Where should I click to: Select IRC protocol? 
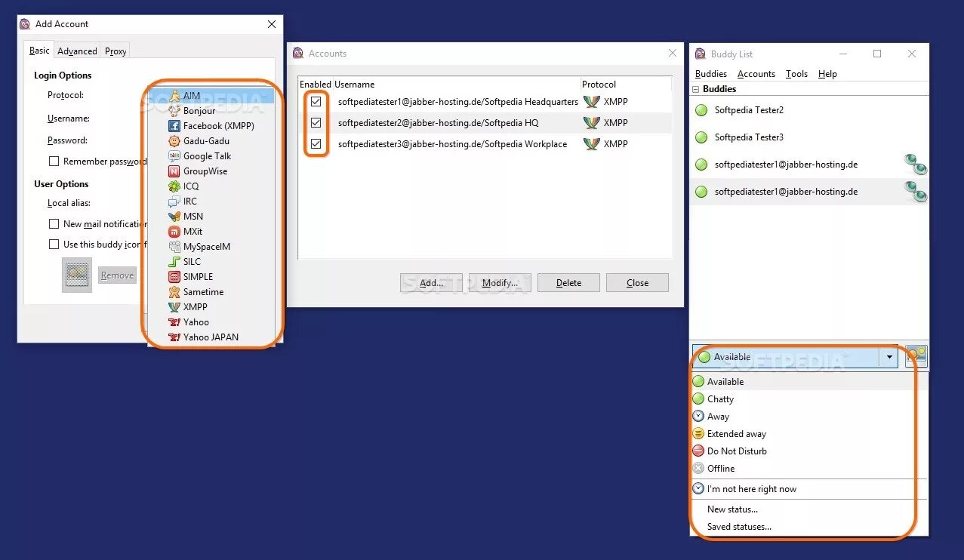(211, 202)
